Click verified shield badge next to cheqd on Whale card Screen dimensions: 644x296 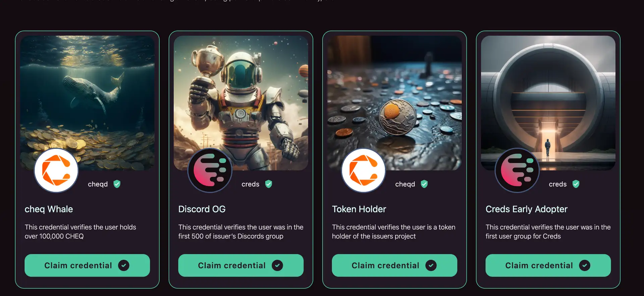[x=117, y=184]
